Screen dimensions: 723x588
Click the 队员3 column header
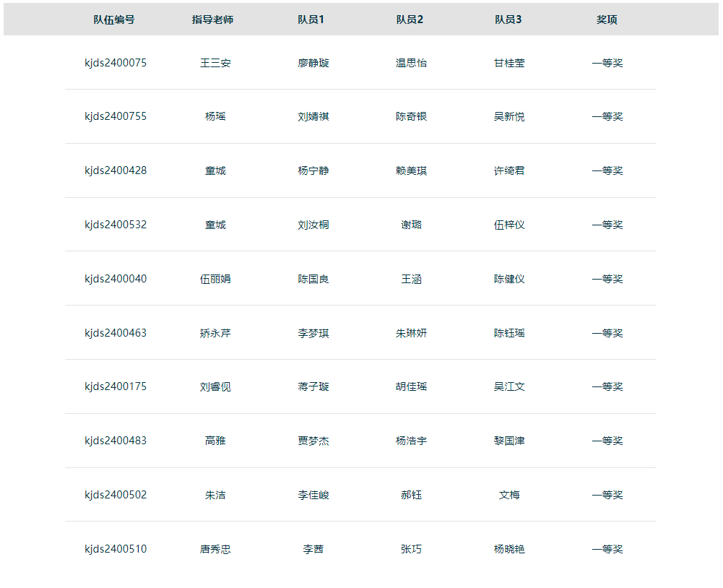pyautogui.click(x=506, y=20)
